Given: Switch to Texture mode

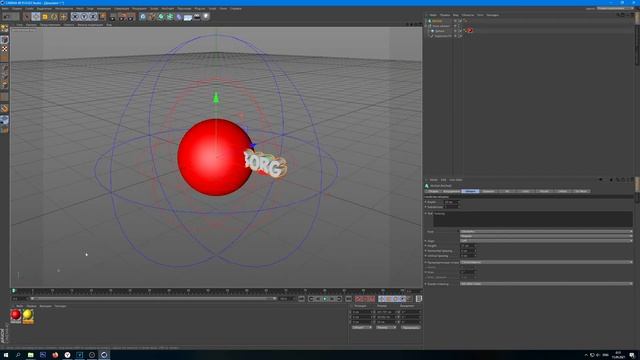Looking at the screenshot, I should coord(4,49).
